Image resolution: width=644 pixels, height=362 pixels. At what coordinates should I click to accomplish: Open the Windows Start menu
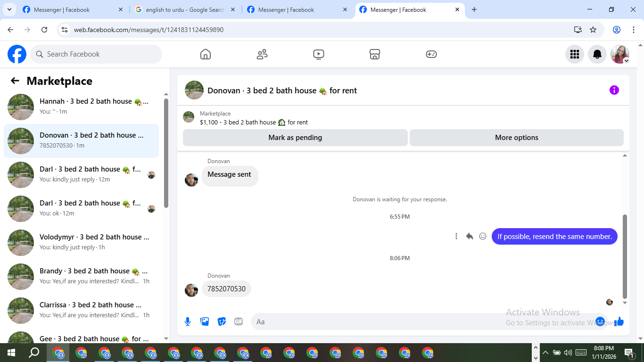tap(11, 353)
